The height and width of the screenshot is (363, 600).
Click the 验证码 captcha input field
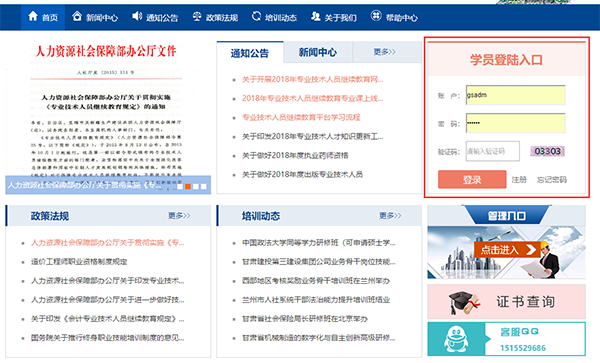click(x=492, y=151)
